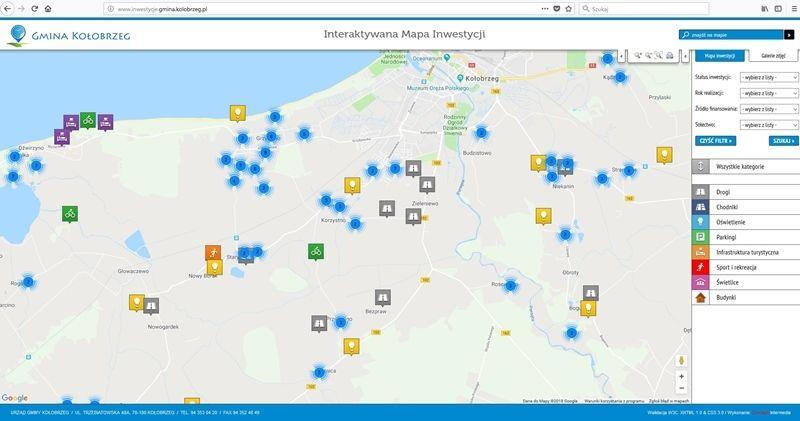Click the browser home icon
Screen dimensions: 800x421
coord(48,9)
